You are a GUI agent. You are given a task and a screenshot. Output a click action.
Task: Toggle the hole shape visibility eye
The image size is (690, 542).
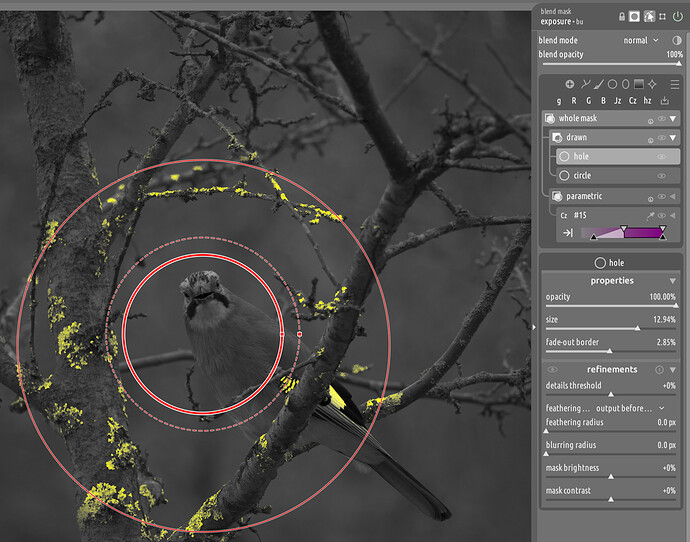(661, 157)
